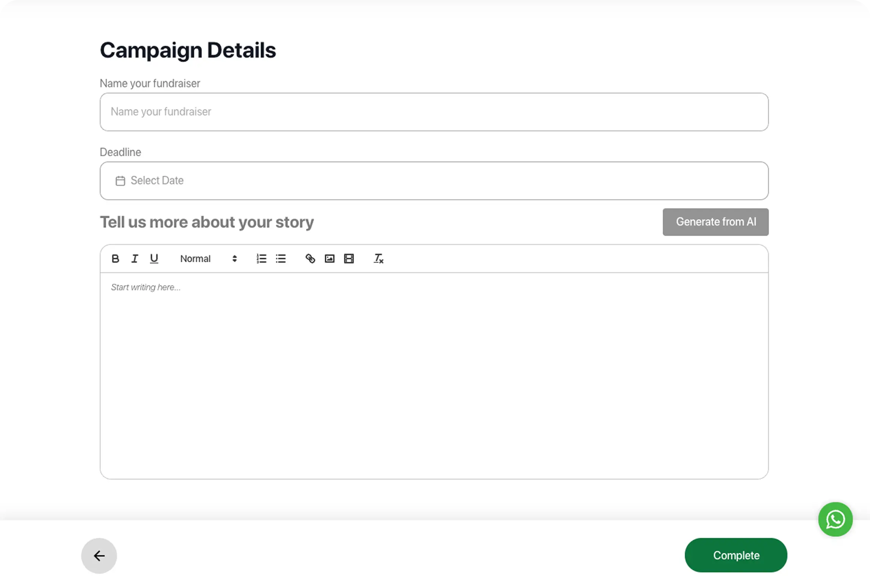Open the Select Date deadline picker
Screen dimensions: 870x588
coord(434,181)
